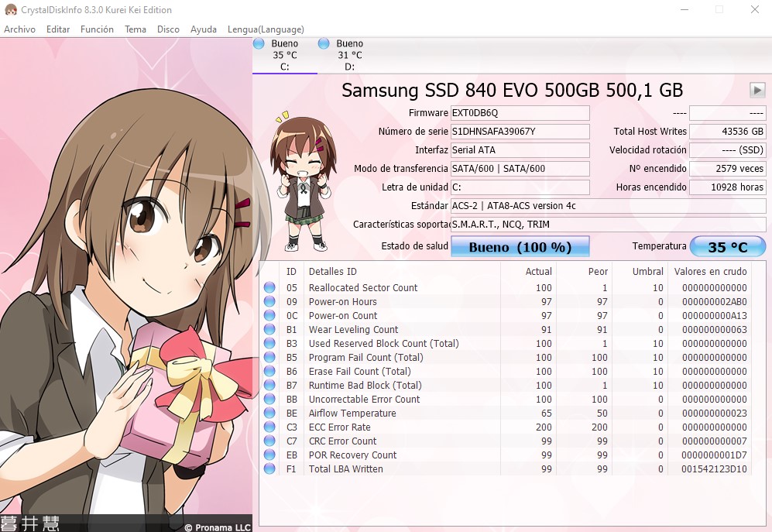Viewport: 772px width, 532px height.
Task: Click status icon for POR Recovery Count
Action: tap(269, 455)
